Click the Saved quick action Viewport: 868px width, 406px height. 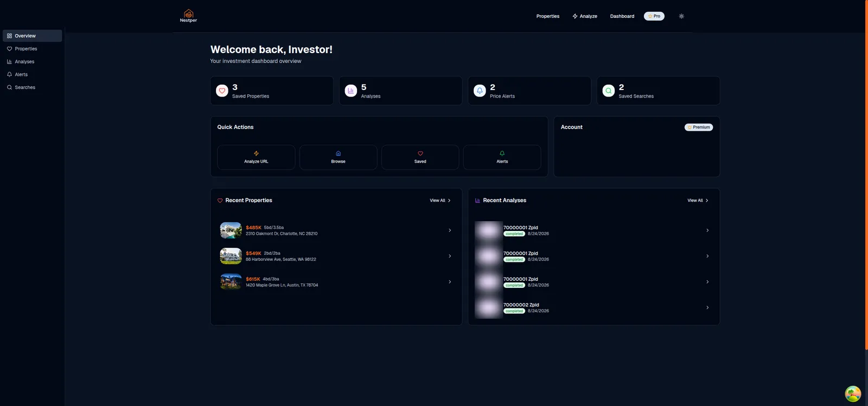tap(420, 157)
